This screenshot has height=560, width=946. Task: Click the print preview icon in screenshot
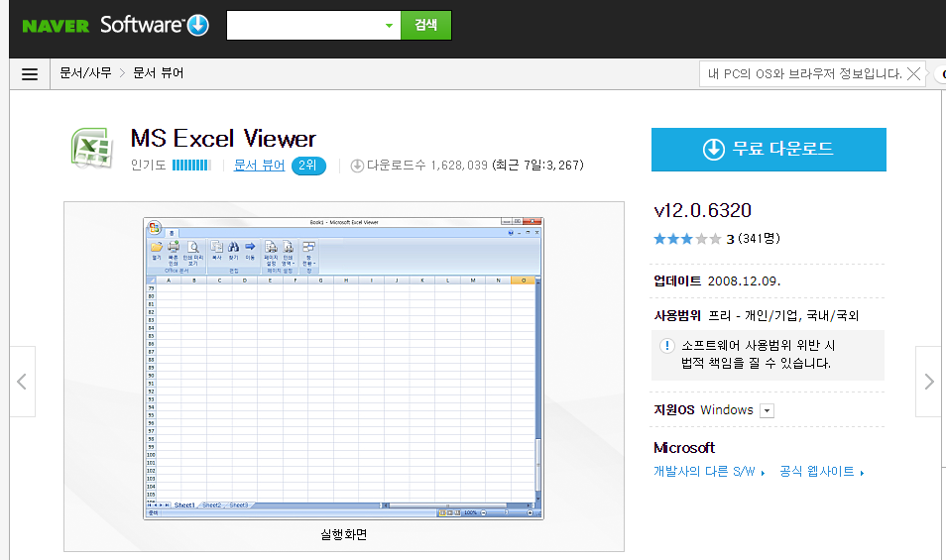click(193, 247)
